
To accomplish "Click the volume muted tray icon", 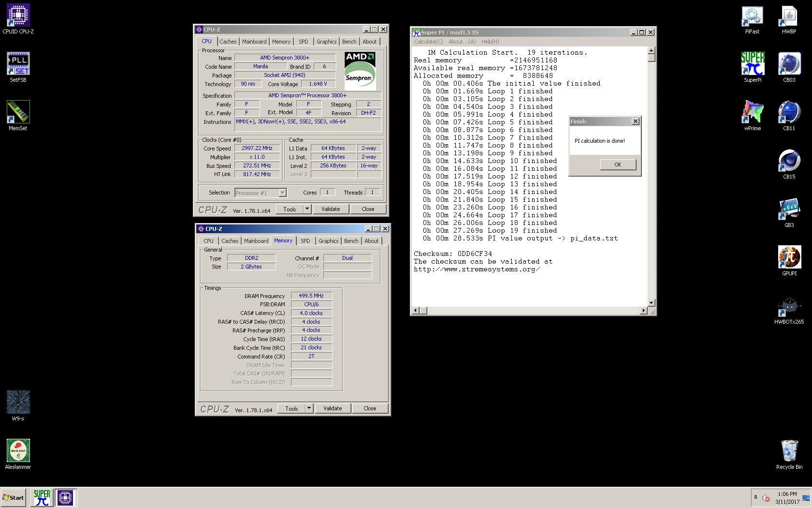I will pyautogui.click(x=766, y=498).
